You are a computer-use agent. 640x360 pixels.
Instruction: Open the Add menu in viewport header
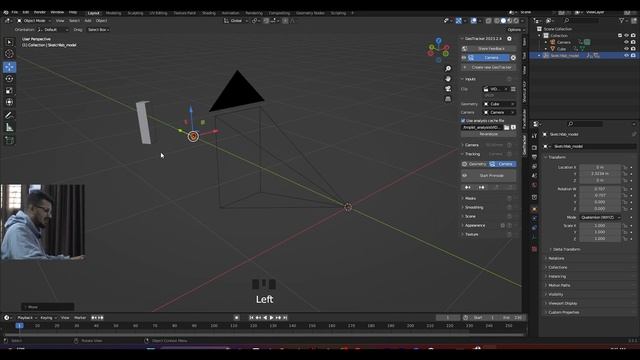tap(88, 21)
